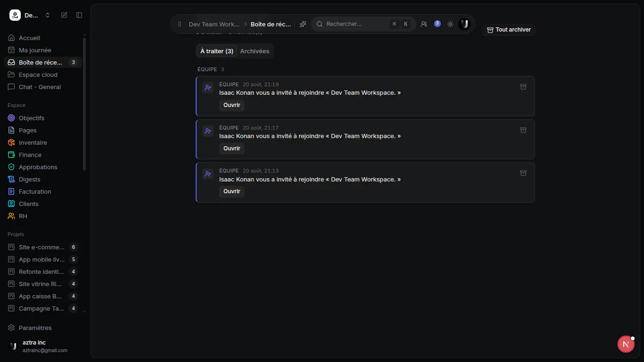Click the Digests scroll icon
This screenshot has width=644, height=362.
11,179
